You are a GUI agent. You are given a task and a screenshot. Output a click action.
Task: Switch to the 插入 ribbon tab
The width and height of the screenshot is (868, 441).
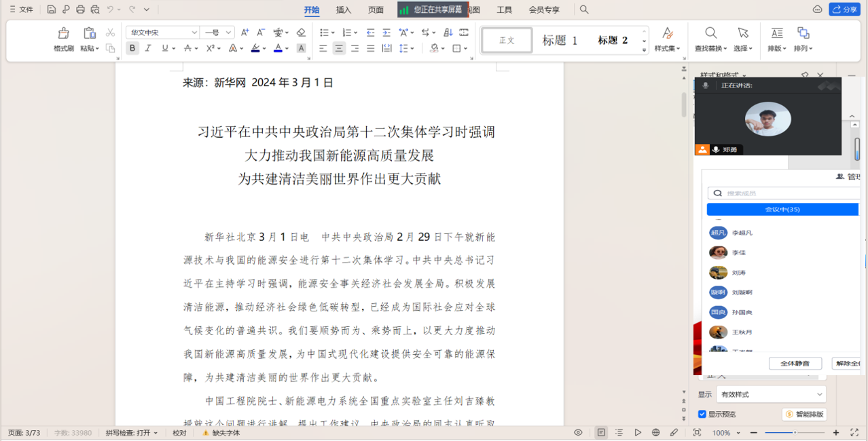[x=344, y=9]
